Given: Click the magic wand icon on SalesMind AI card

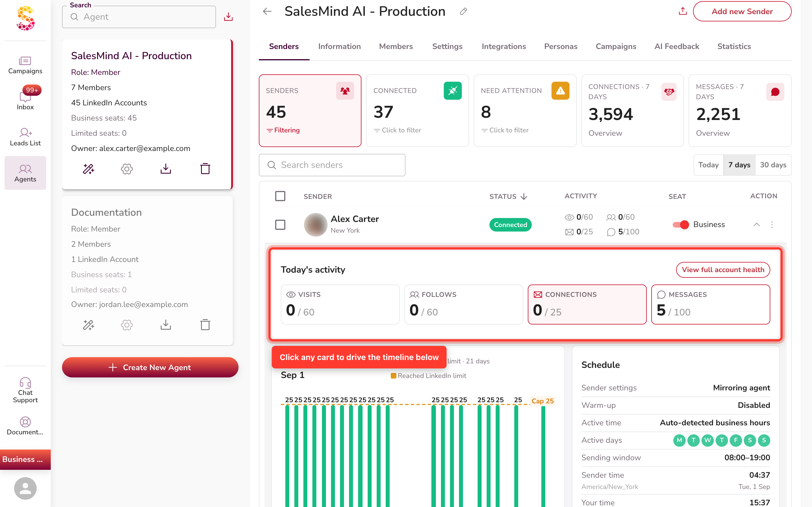Looking at the screenshot, I should tap(88, 169).
